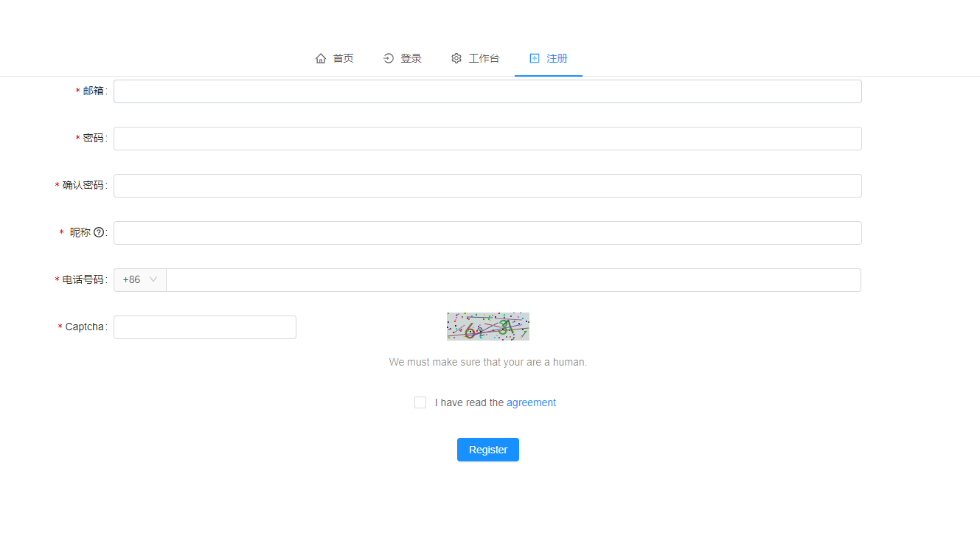The image size is (980, 558).
Task: Click the 确认密码 confirmation field
Action: [x=487, y=185]
